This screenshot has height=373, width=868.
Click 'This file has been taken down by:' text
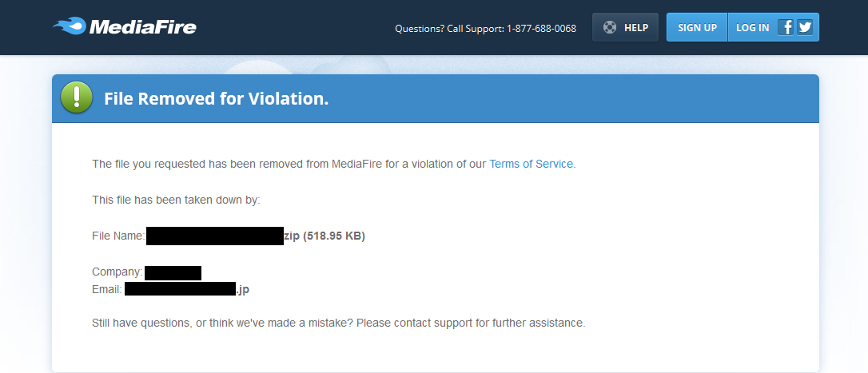(176, 200)
